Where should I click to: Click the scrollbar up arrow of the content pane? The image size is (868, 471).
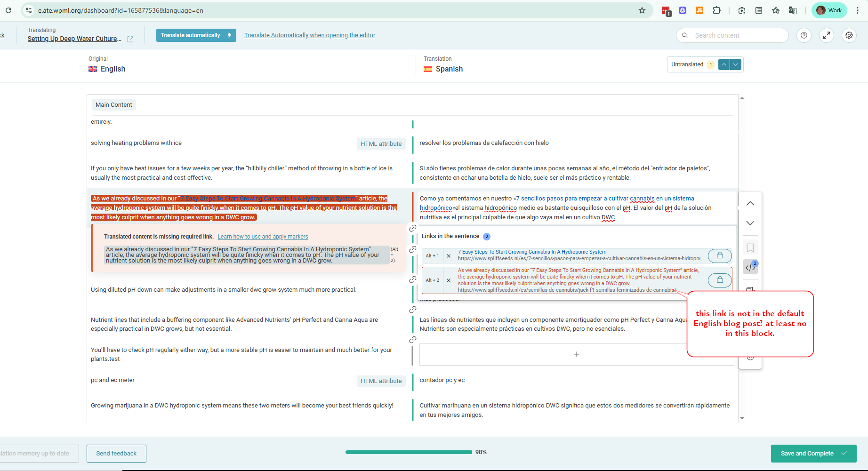[x=742, y=98]
